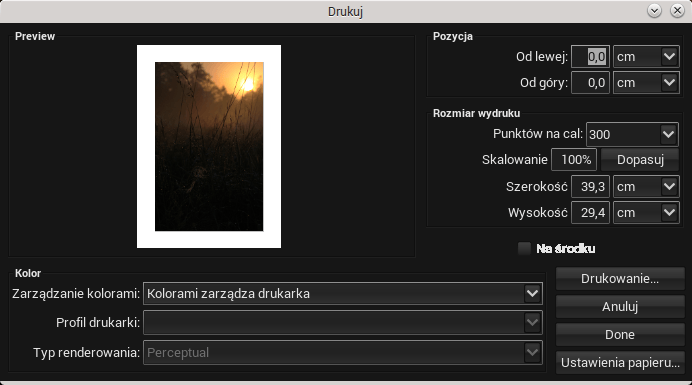Image resolution: width=692 pixels, height=385 pixels.
Task: Click the Wysokość value field
Action: coord(590,213)
